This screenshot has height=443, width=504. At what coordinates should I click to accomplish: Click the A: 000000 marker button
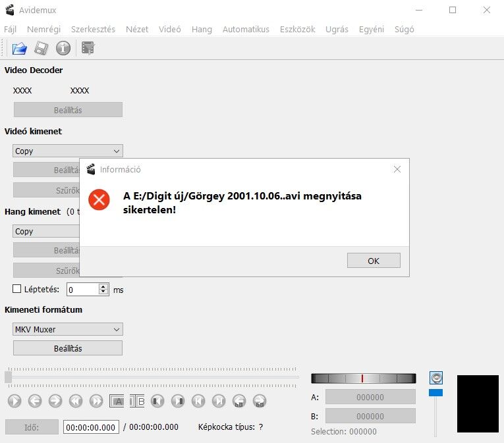pyautogui.click(x=370, y=397)
